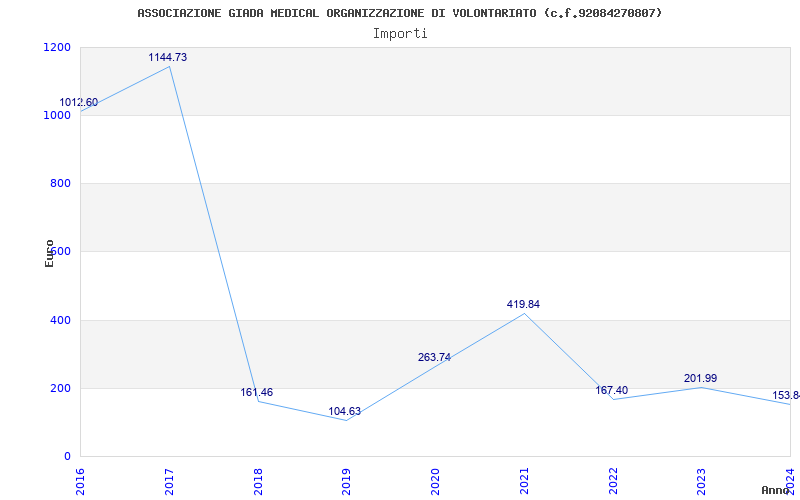This screenshot has width=800, height=500.
Task: Click the 200 y-axis tick label
Action: pos(60,388)
